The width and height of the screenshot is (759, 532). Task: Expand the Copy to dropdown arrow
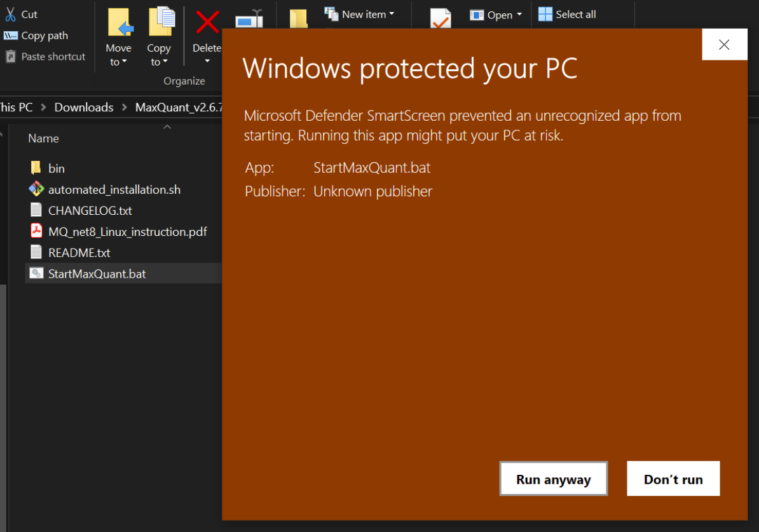point(165,62)
